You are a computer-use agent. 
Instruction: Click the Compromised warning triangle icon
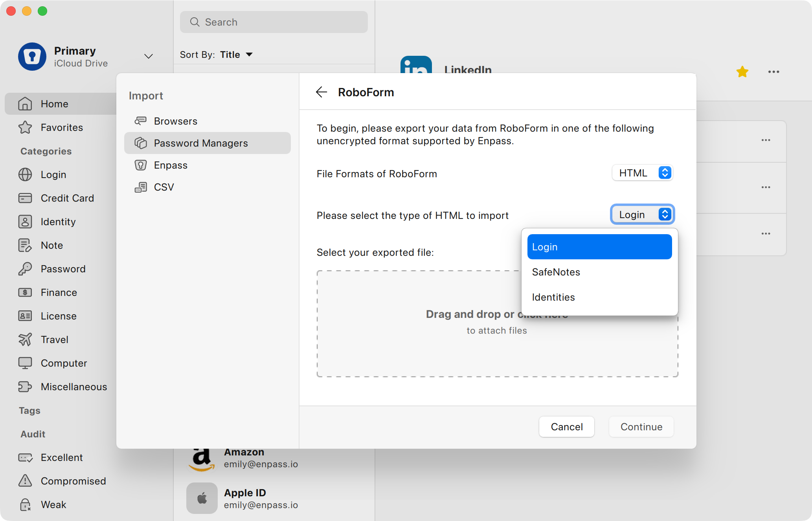25,481
